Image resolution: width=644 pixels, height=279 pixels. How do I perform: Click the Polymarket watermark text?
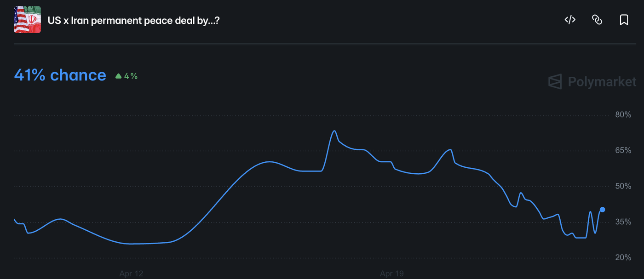coord(602,82)
